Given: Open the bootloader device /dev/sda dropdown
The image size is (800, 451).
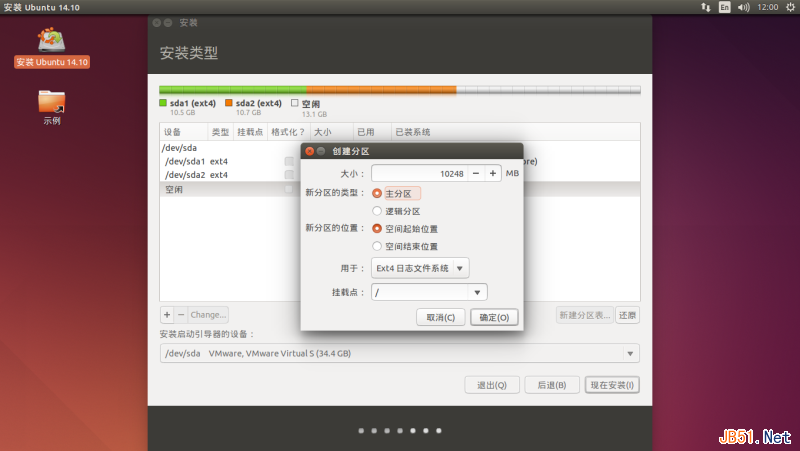Looking at the screenshot, I should (x=399, y=353).
